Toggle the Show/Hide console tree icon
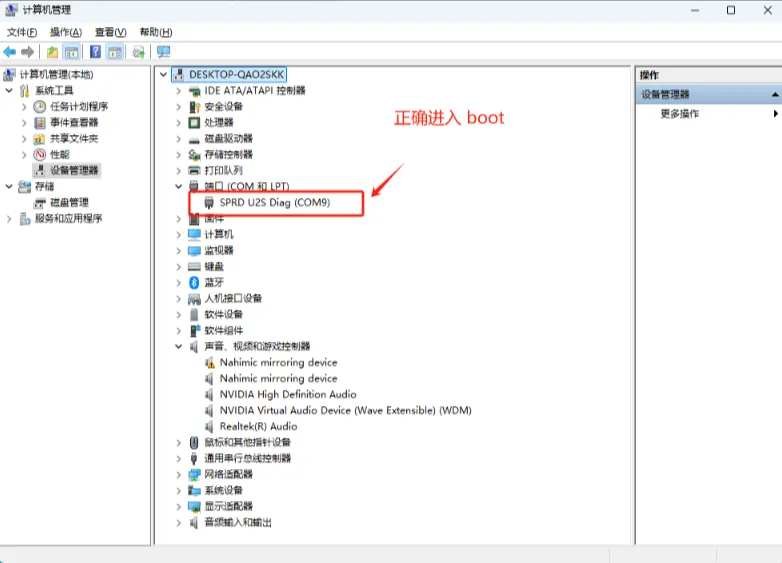 (71, 52)
